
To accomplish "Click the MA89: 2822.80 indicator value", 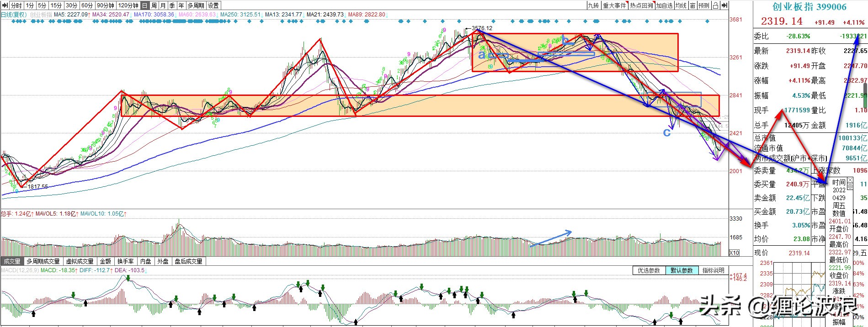I will pyautogui.click(x=367, y=15).
